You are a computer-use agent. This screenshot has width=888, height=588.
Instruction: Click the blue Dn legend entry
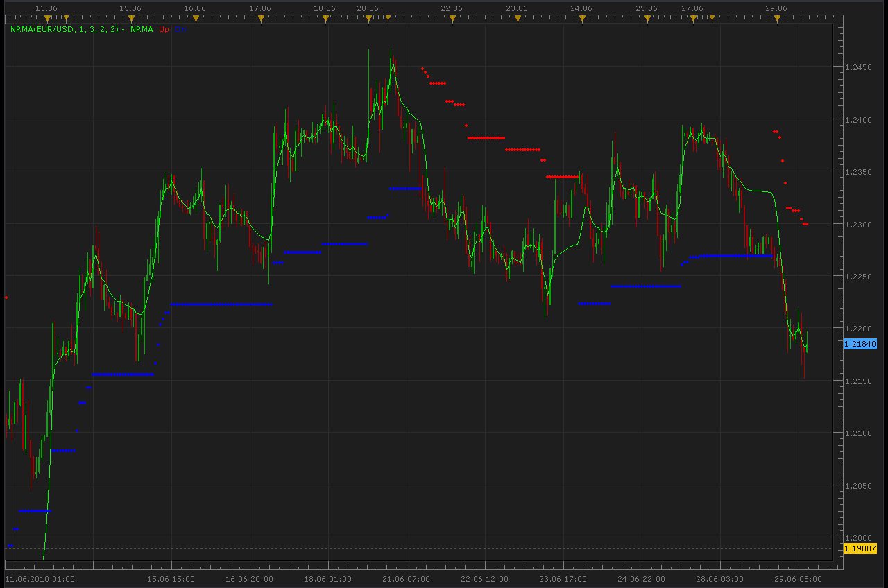180,29
